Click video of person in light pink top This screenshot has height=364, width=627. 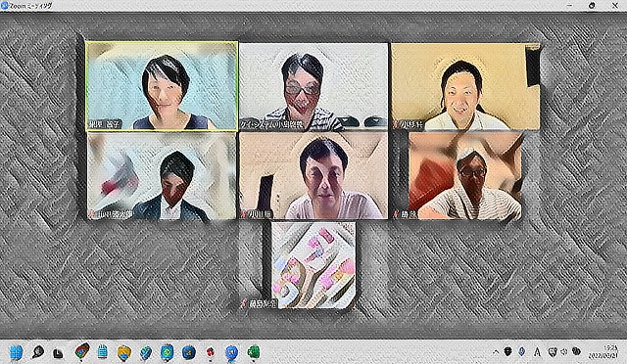pos(313,176)
